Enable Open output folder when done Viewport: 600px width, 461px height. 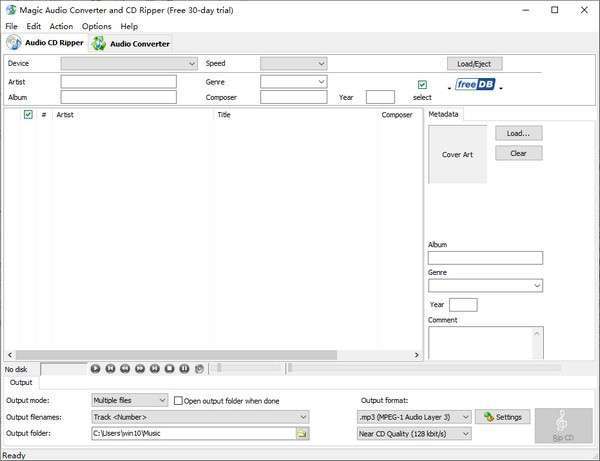[x=179, y=401]
